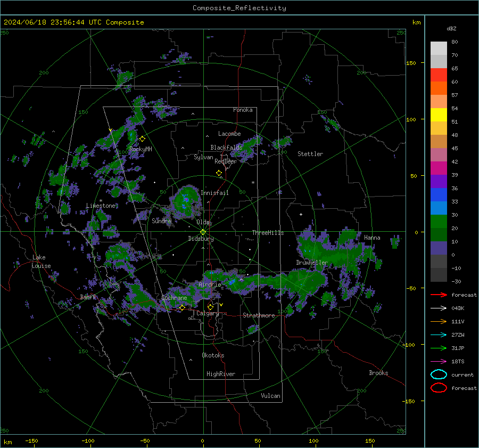Click the yellow diamond marker above Calgary
The image size is (479, 448).
[x=210, y=307]
